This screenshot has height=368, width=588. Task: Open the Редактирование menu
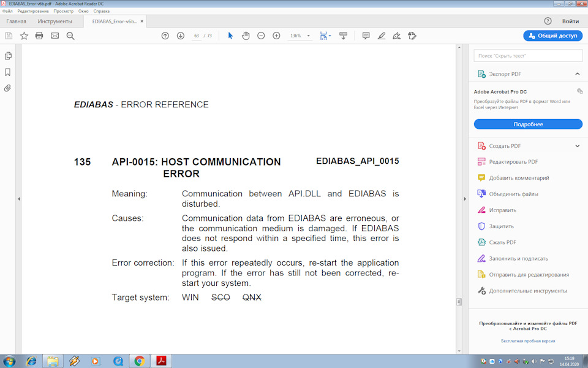point(33,11)
